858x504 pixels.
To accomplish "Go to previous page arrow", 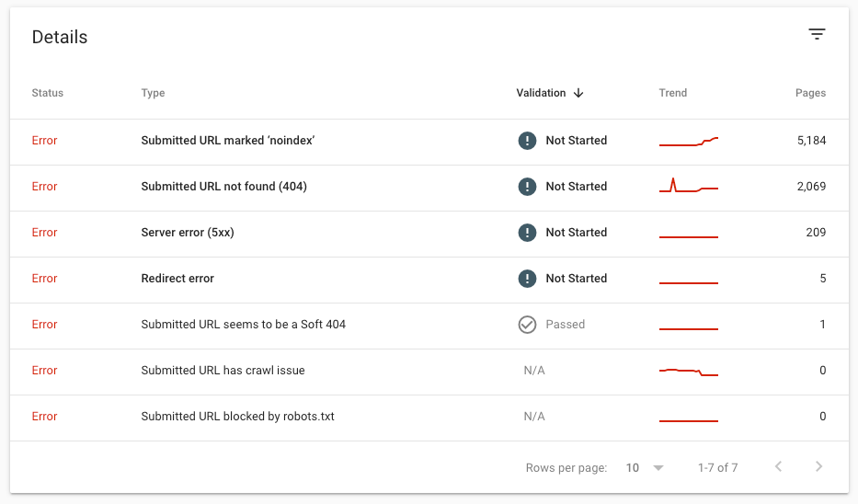I will click(x=778, y=467).
